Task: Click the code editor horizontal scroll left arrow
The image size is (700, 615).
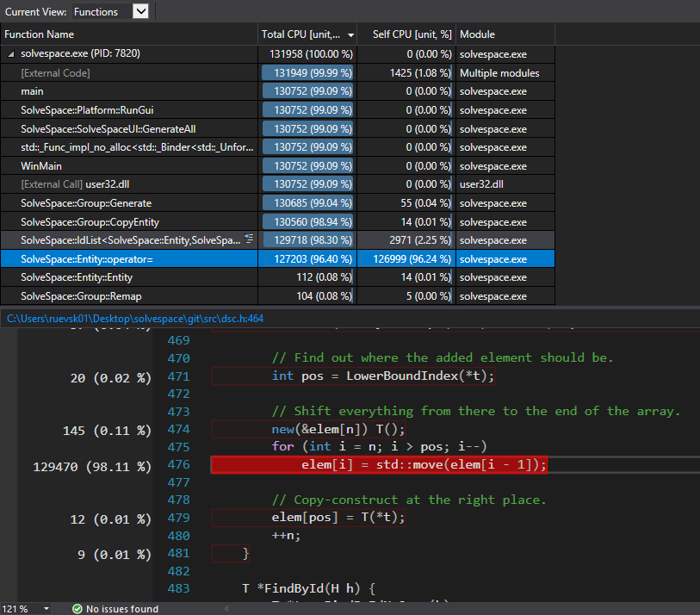Action: [226, 609]
